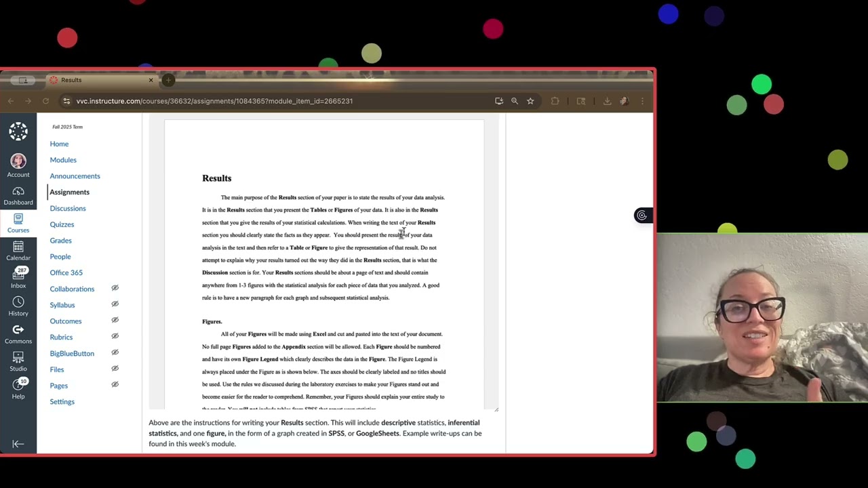The height and width of the screenshot is (488, 868).
Task: Open Outcomes course link
Action: 65,321
